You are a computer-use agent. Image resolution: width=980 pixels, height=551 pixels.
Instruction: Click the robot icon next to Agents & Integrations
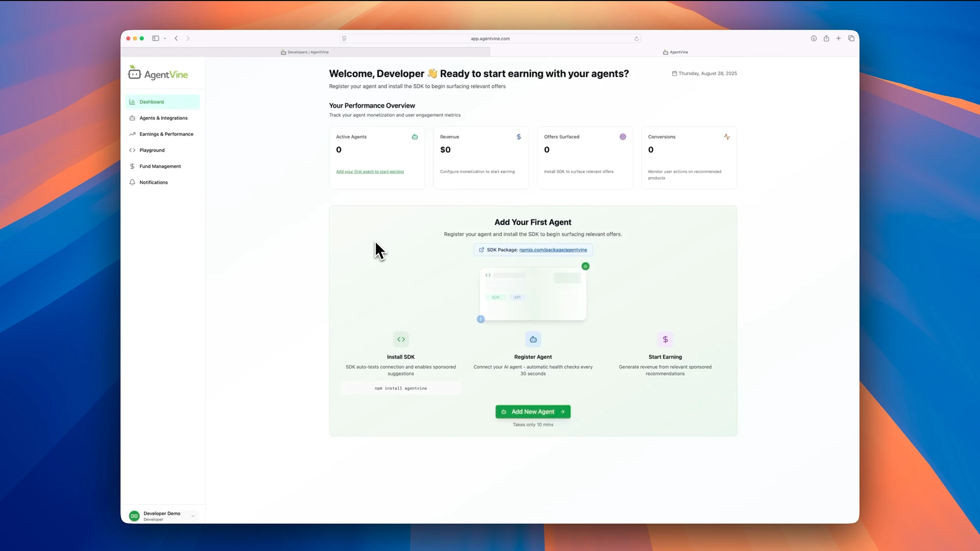(132, 118)
